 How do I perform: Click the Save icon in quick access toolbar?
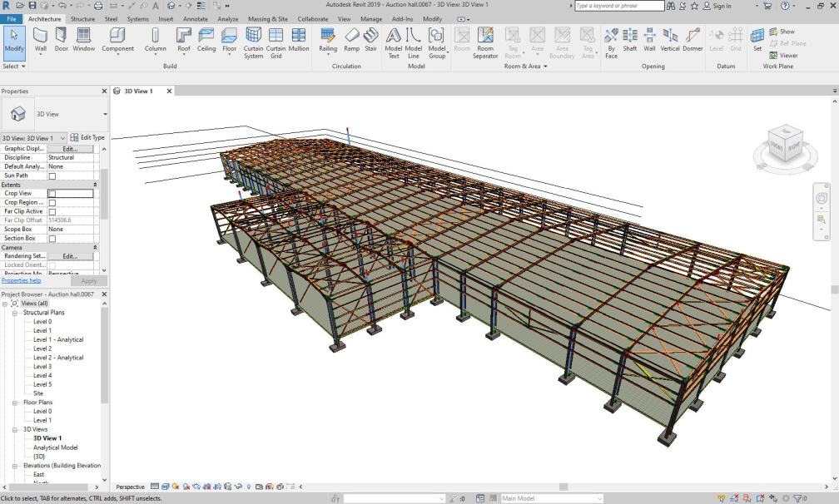[32, 5]
